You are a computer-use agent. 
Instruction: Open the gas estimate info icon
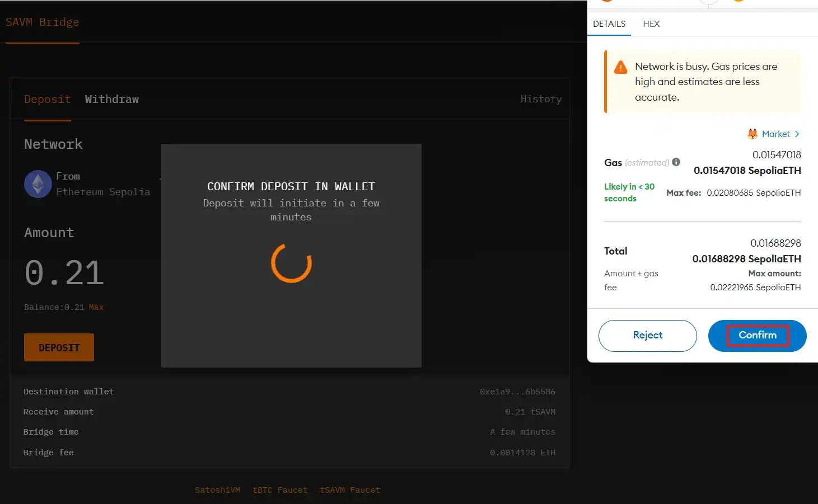(676, 162)
